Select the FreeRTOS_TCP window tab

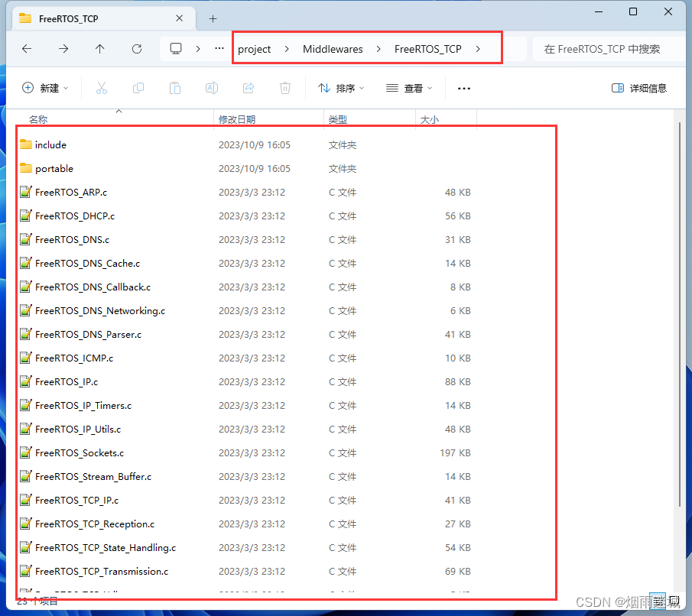click(x=102, y=18)
